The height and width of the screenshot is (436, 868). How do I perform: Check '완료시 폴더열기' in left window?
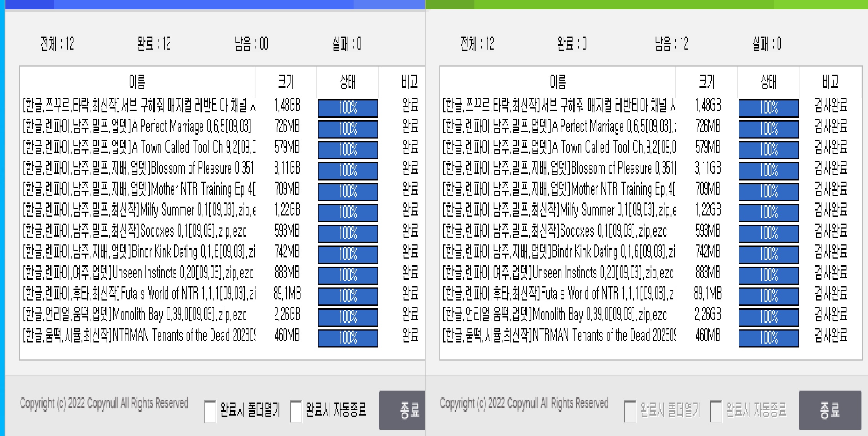pyautogui.click(x=210, y=411)
